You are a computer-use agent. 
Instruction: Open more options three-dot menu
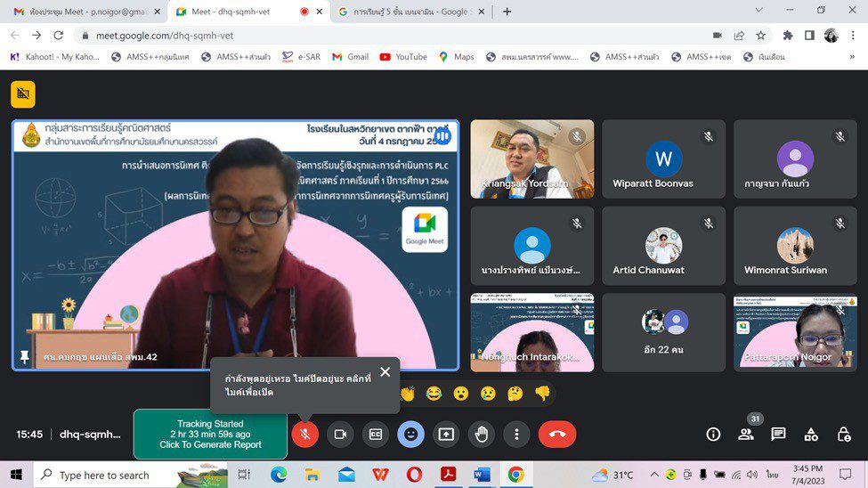[516, 435]
